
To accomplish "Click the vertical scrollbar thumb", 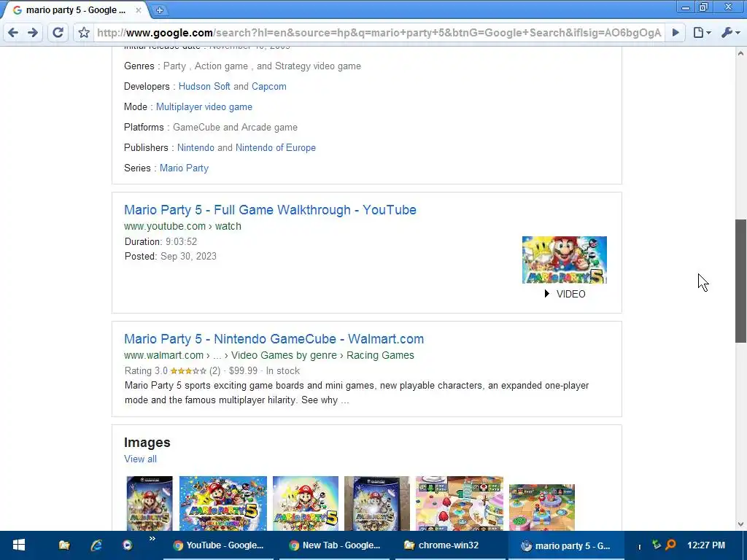I will click(740, 281).
